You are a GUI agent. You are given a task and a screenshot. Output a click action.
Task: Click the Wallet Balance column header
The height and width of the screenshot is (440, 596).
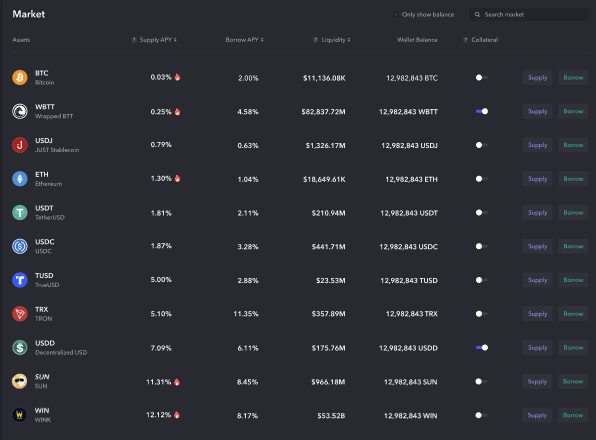(417, 40)
